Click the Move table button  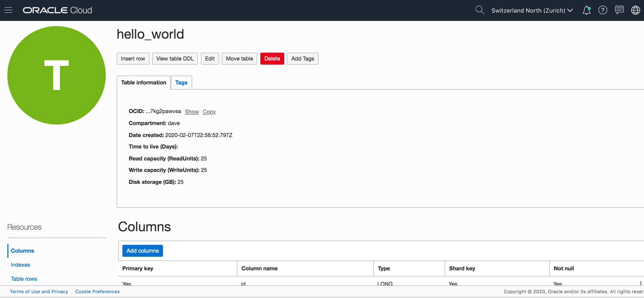(239, 59)
